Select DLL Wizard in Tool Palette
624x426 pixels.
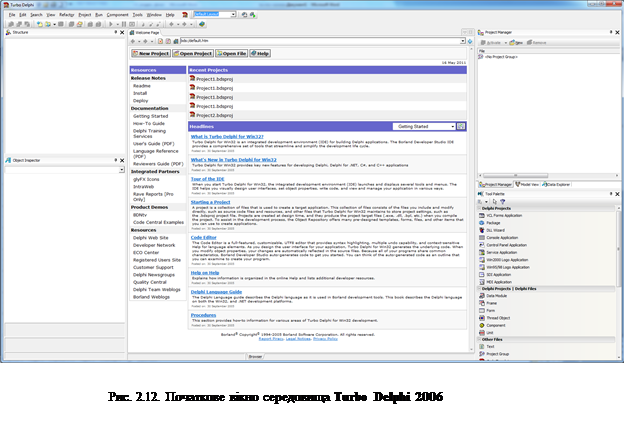(492, 230)
